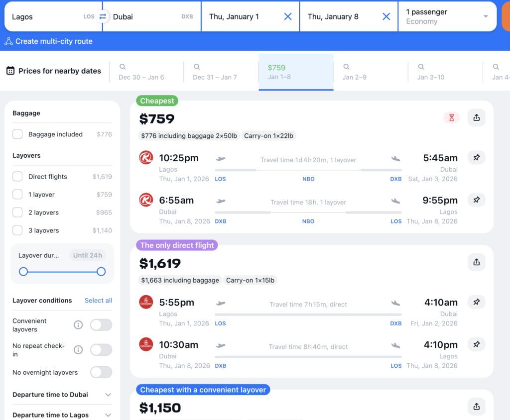Viewport: 510px width, 420px height.
Task: Tick the Direct flights checkbox
Action: pos(17,177)
